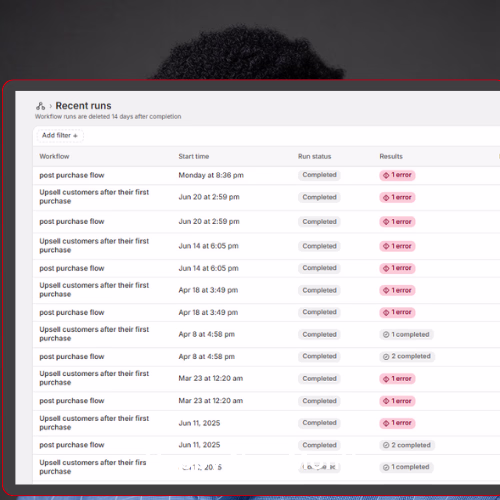This screenshot has height=500, width=500.
Task: Open the workflows breadcrumb icon beside Recent runs
Action: click(40, 106)
